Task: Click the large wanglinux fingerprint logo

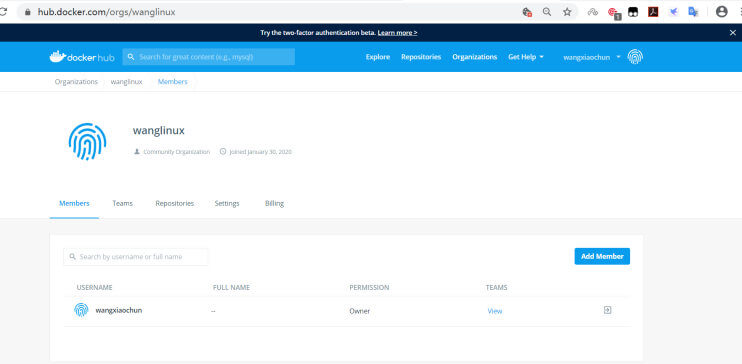Action: pos(88,142)
